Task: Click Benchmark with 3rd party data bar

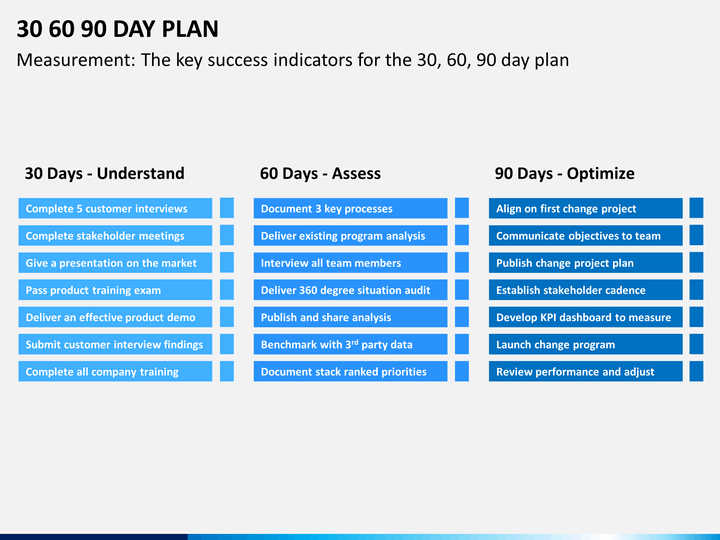Action: (x=350, y=344)
